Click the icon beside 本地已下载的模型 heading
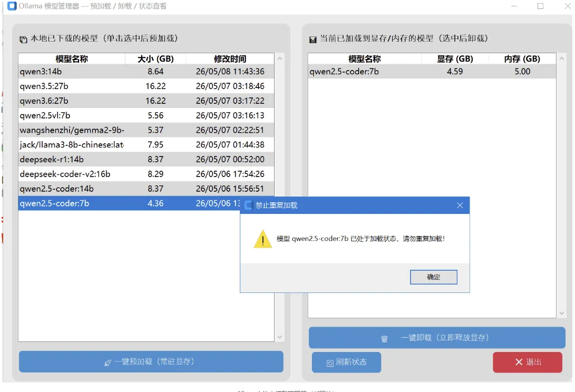Image resolution: width=575 pixels, height=392 pixels. (x=24, y=40)
